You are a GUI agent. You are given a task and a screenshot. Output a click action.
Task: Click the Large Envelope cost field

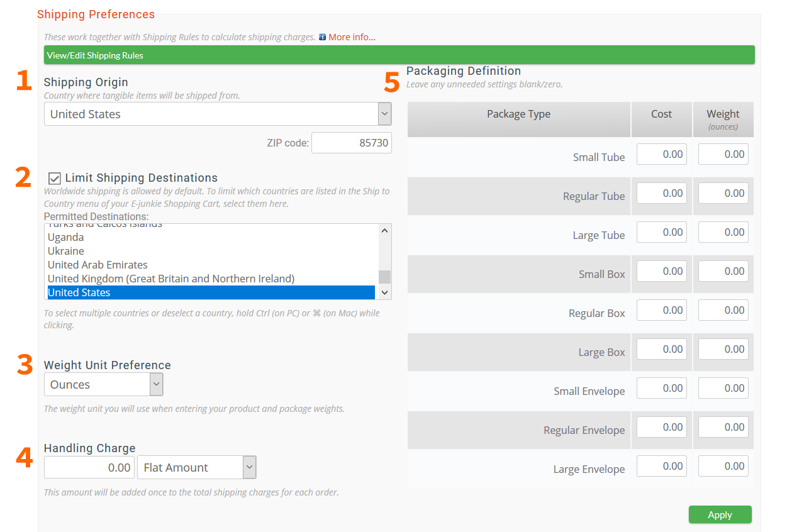661,466
